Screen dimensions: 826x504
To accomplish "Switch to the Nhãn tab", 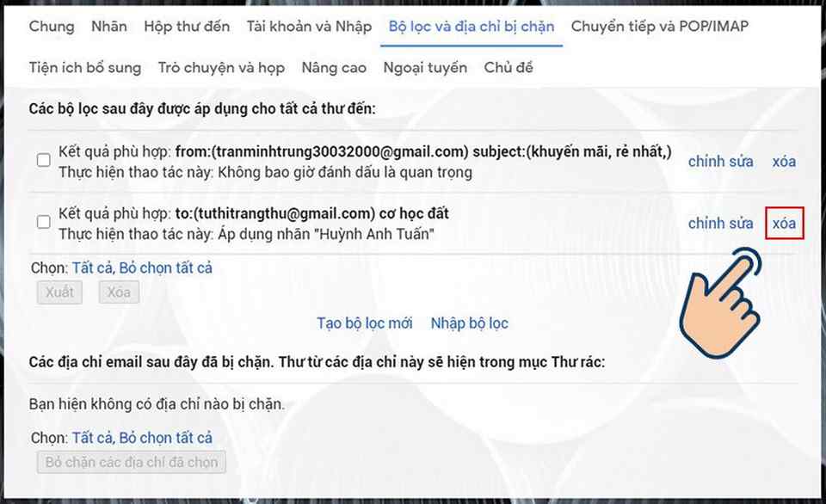I will tap(109, 27).
